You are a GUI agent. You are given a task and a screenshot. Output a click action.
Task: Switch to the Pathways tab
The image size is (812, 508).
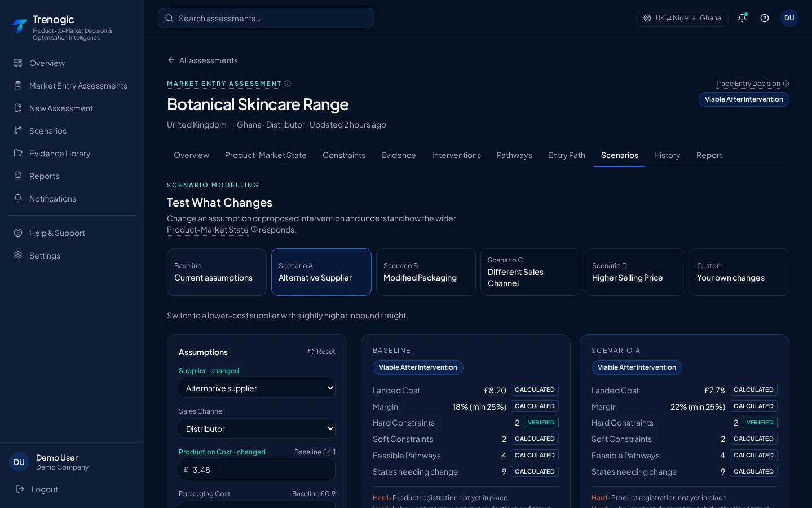pyautogui.click(x=514, y=155)
